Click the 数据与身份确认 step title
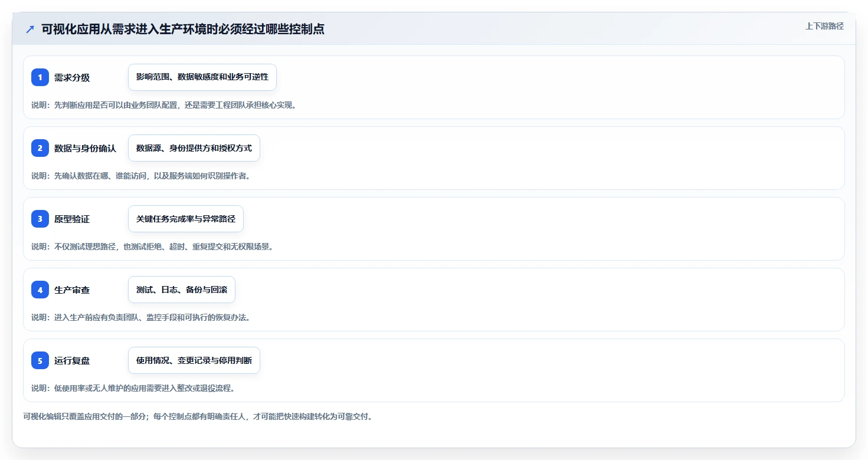This screenshot has height=460, width=868. (86, 149)
